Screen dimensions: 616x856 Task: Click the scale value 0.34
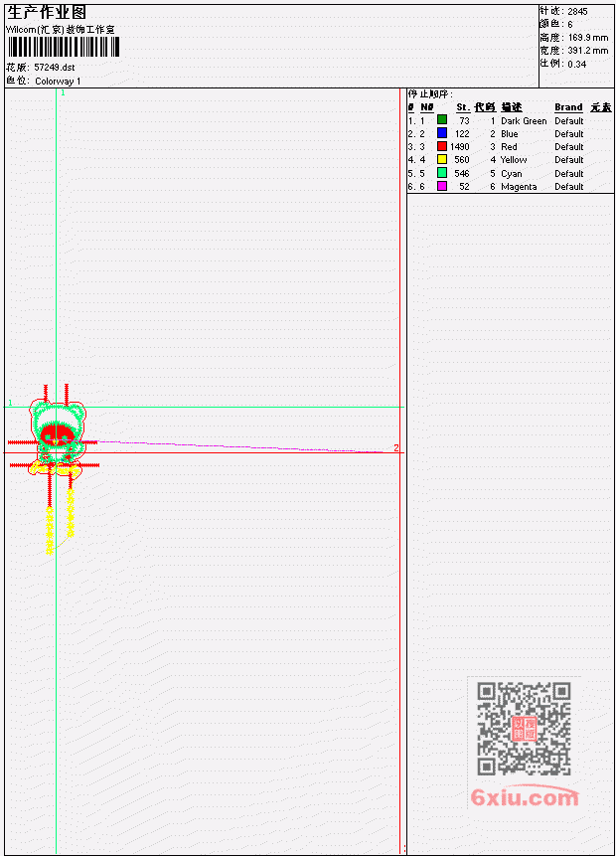point(576,64)
